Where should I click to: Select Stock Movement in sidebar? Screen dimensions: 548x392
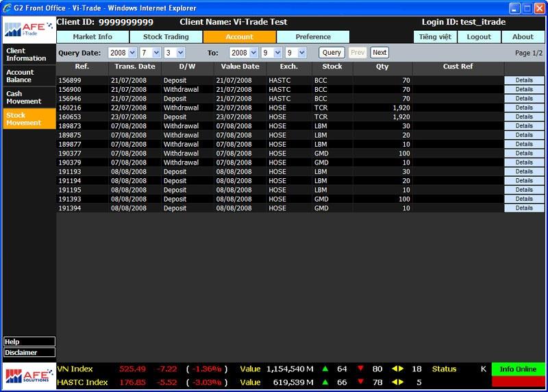pyautogui.click(x=29, y=119)
